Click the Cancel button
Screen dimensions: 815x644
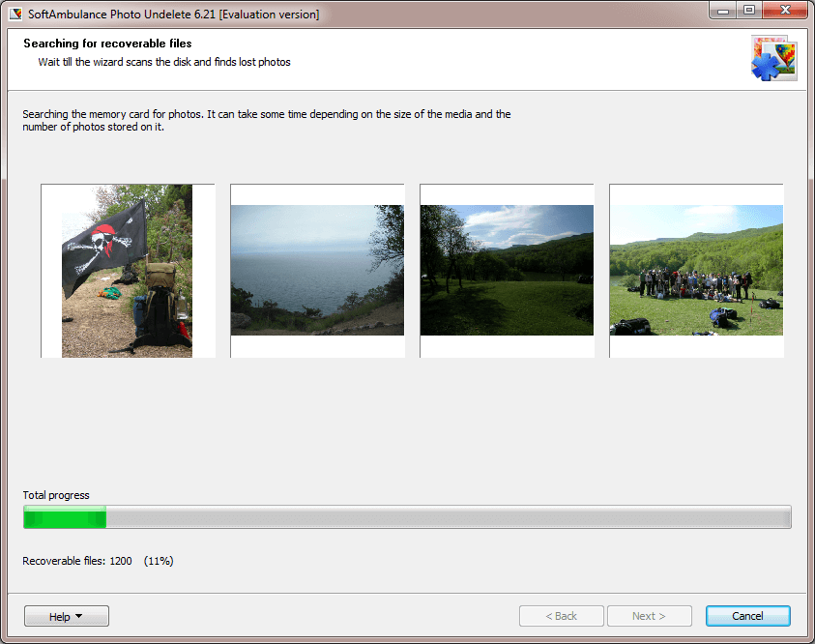pos(748,616)
